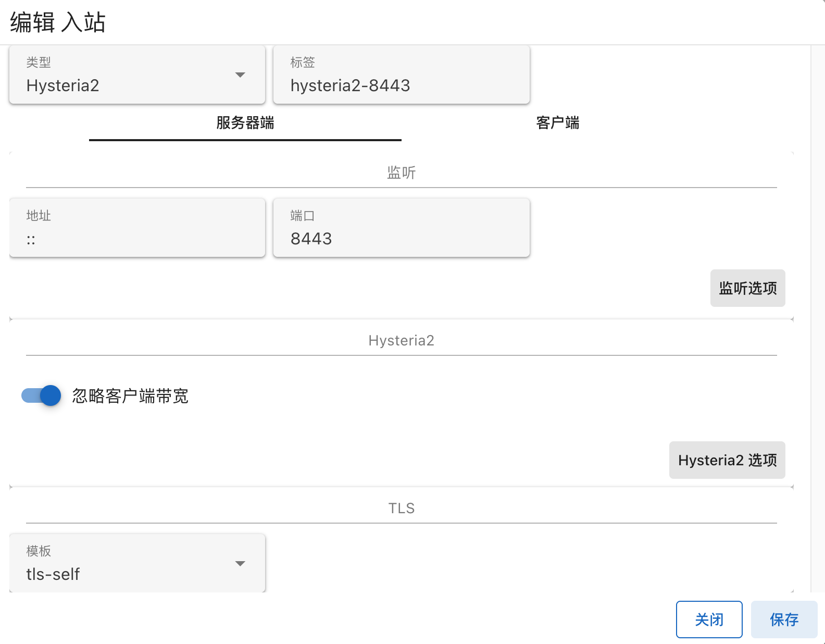Switch to the 服务器端 tab
This screenshot has width=825, height=644.
point(245,123)
